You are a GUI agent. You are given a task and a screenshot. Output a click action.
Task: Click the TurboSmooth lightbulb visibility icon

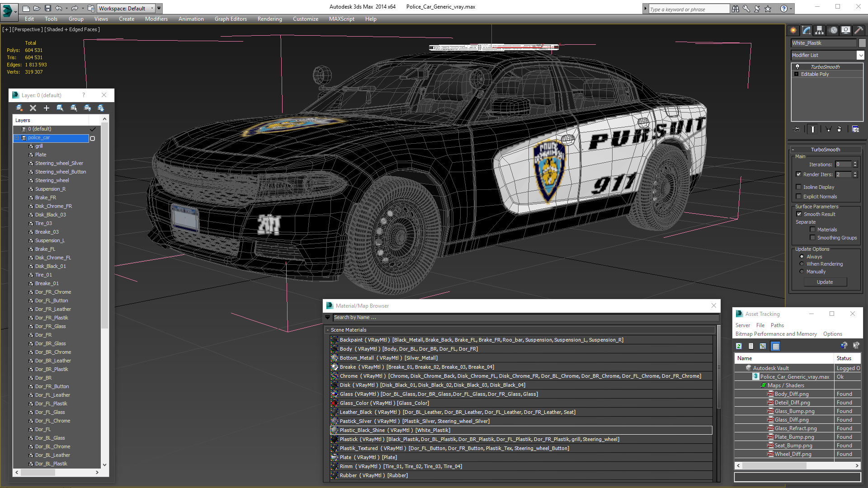pyautogui.click(x=797, y=66)
